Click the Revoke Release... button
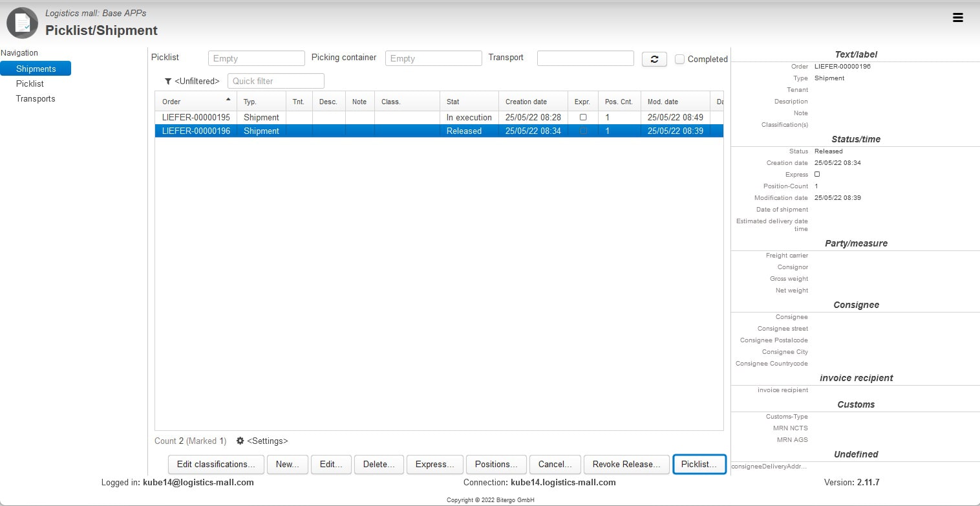This screenshot has height=506, width=980. pyautogui.click(x=626, y=464)
